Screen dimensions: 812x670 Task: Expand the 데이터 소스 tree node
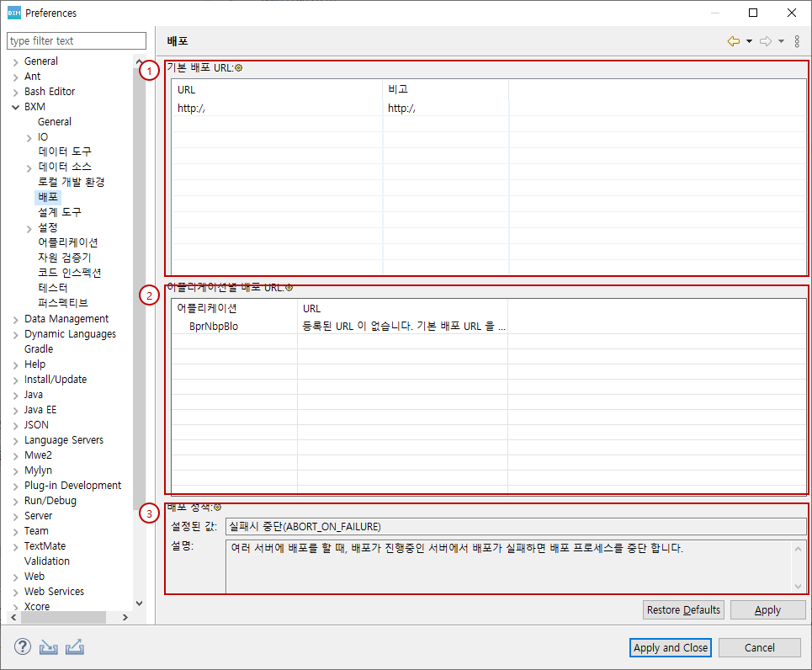pyautogui.click(x=29, y=167)
